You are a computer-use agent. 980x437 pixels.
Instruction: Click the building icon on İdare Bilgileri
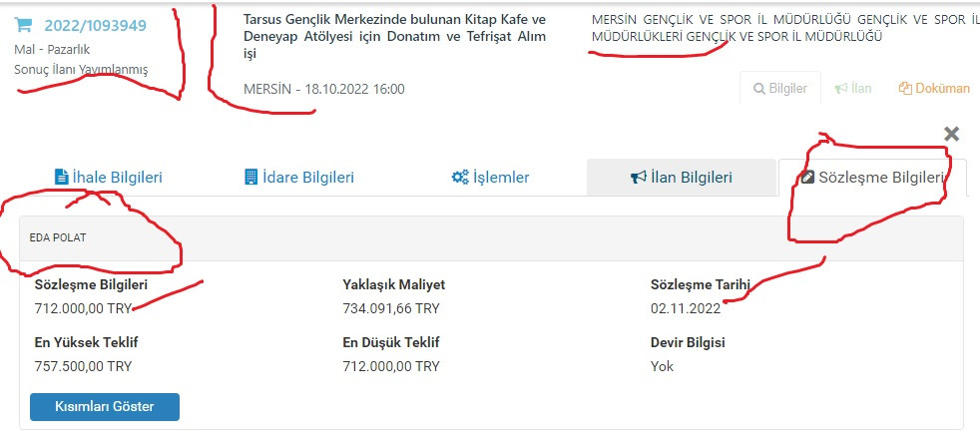(x=250, y=177)
